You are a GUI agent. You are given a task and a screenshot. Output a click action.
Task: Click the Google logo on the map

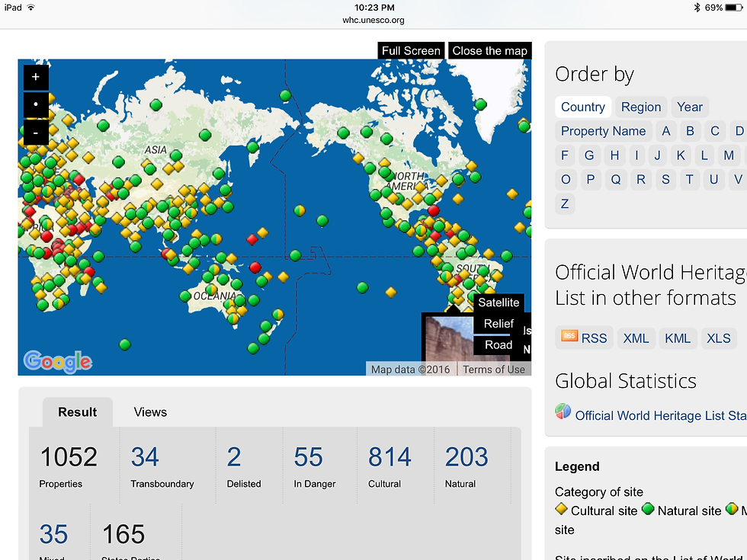58,362
